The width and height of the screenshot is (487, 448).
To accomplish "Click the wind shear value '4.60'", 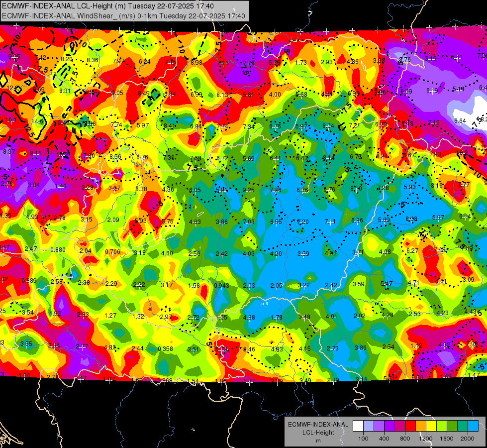I will coord(167,253).
